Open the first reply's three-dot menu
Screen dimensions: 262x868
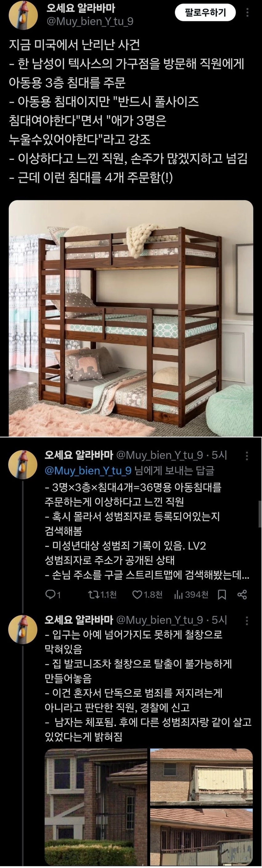coord(247,456)
